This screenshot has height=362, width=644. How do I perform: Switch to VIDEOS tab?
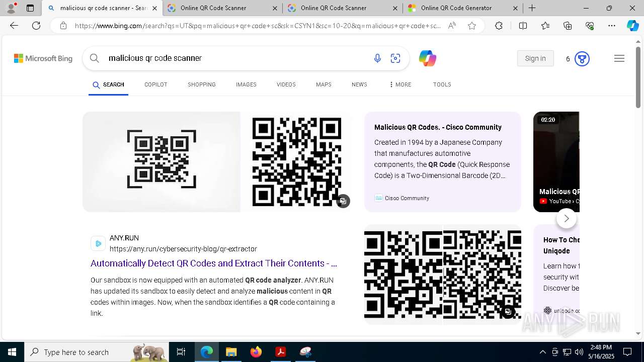(286, 84)
